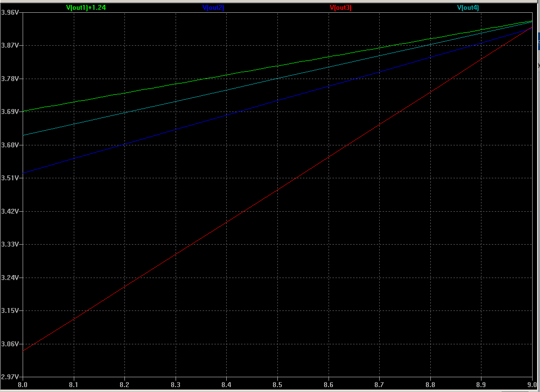The height and width of the screenshot is (392, 540).
Task: Select the cyan V(out4) trace label
Action: click(468, 7)
